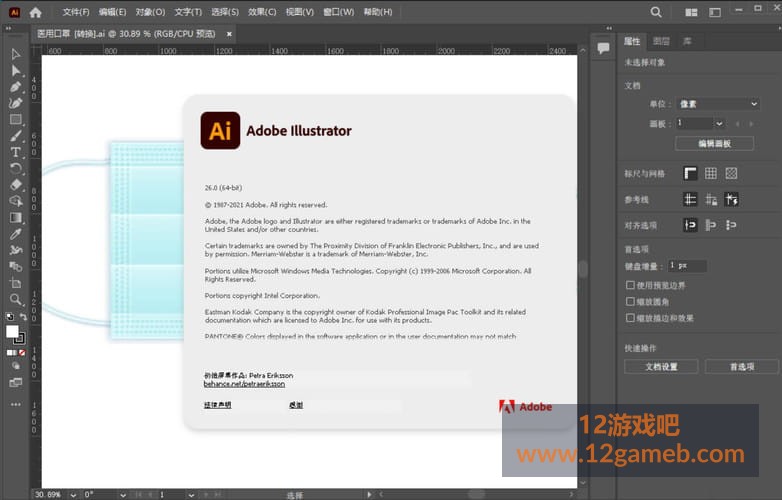Click the 文档设置 button

661,366
